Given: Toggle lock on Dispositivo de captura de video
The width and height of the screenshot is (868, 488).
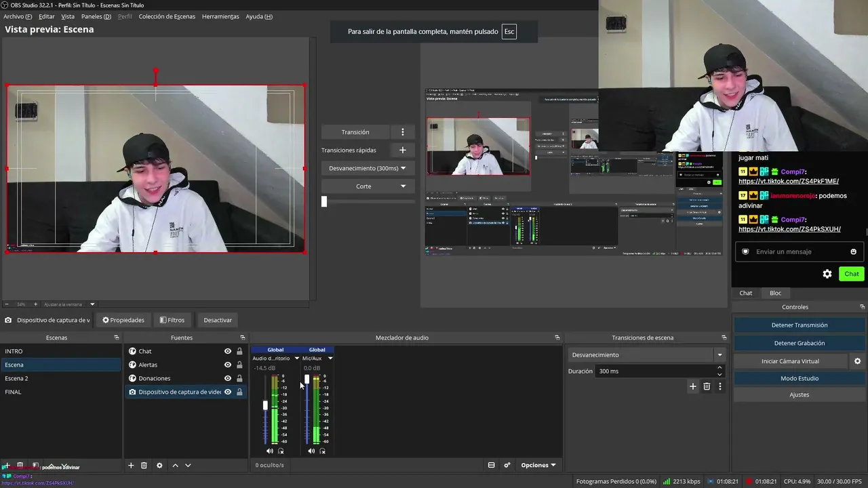Looking at the screenshot, I should (x=239, y=392).
